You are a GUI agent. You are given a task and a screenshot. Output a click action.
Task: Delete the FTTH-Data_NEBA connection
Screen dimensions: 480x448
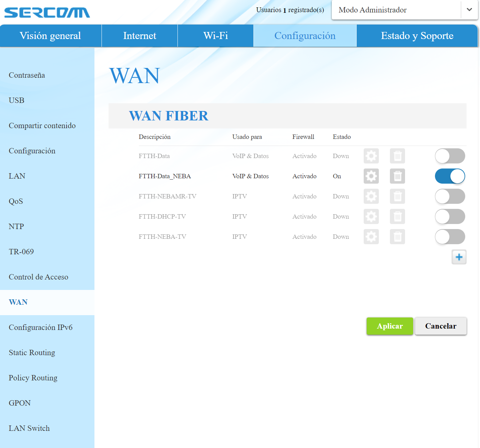point(397,176)
